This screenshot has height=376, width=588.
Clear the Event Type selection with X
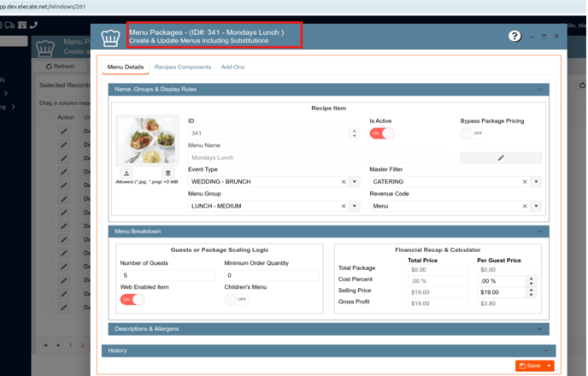pos(344,182)
